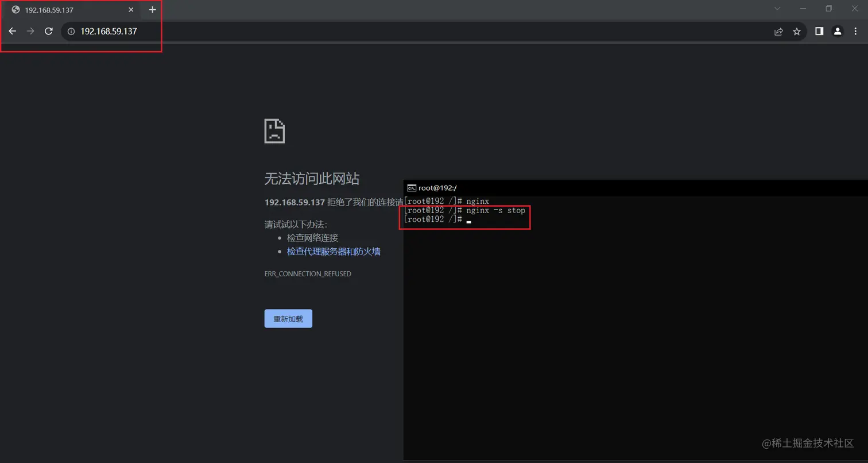Bookmark the page via the star icon
Image resolution: width=868 pixels, height=463 pixels.
click(x=796, y=31)
